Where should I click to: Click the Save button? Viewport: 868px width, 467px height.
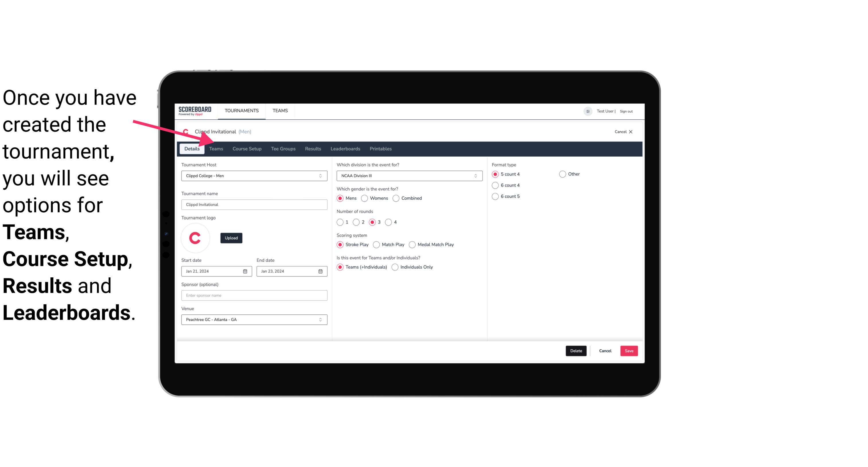coord(628,351)
